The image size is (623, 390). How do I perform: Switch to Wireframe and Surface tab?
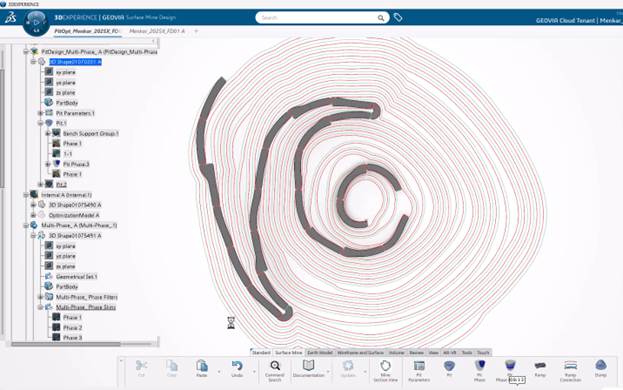360,353
